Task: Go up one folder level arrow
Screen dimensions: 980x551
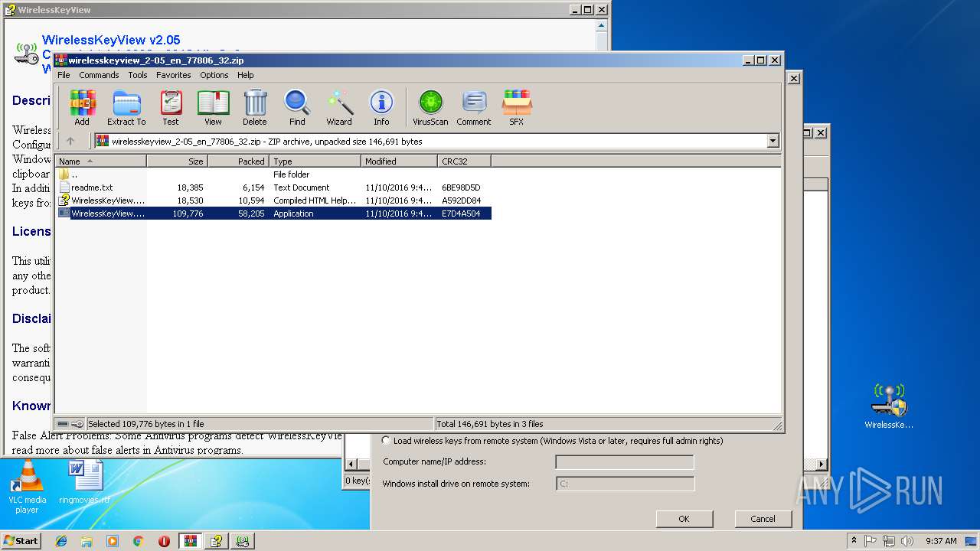Action: click(70, 141)
